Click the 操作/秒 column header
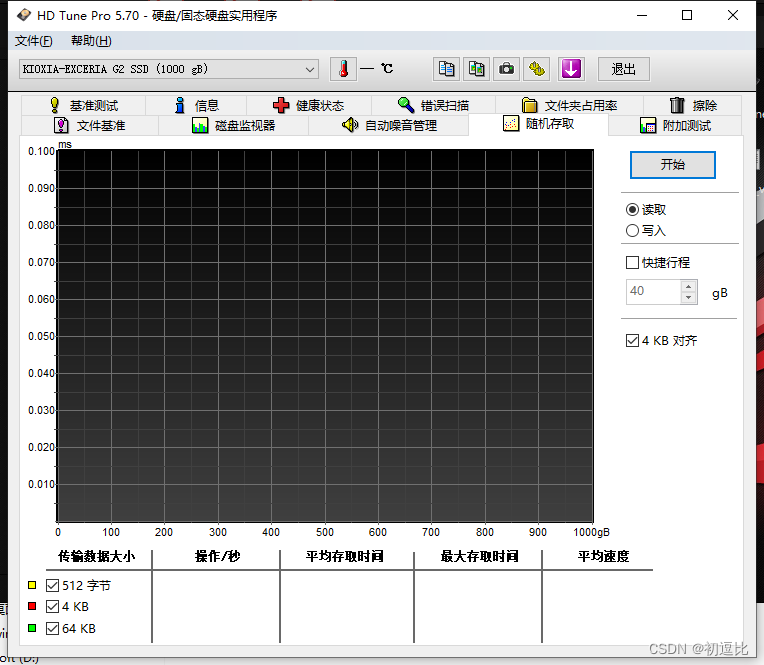This screenshot has height=665, width=764. [x=217, y=556]
